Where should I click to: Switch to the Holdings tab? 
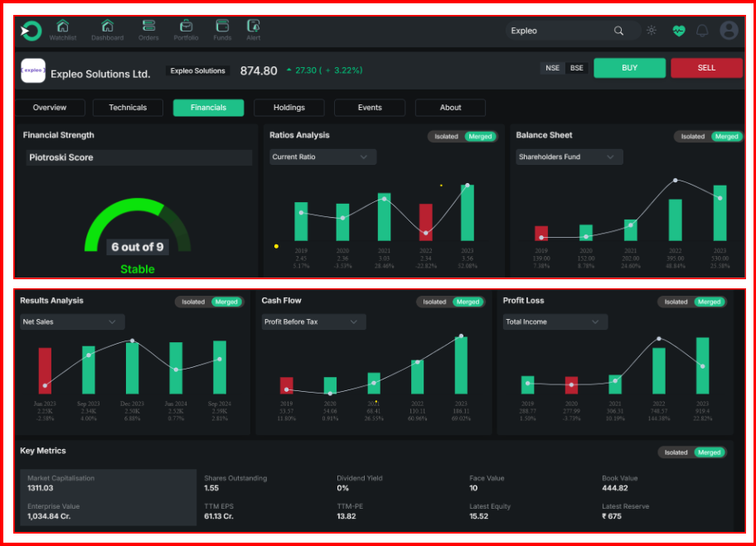(288, 108)
